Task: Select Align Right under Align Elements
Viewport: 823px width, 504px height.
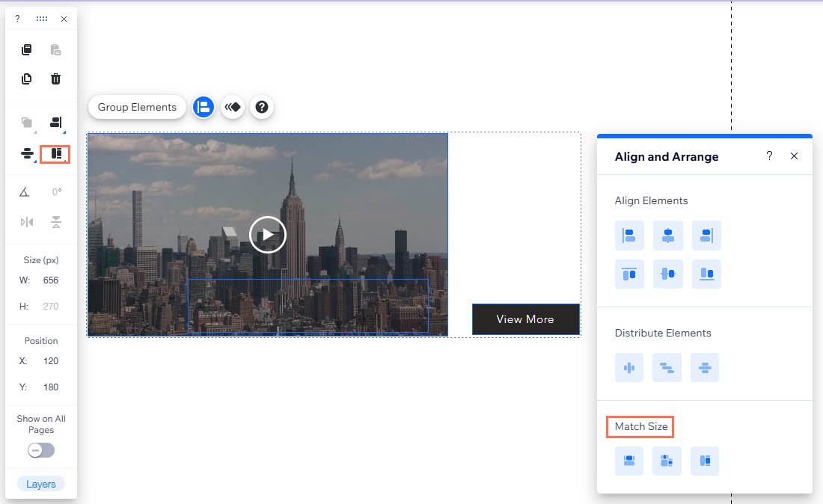Action: [x=706, y=235]
